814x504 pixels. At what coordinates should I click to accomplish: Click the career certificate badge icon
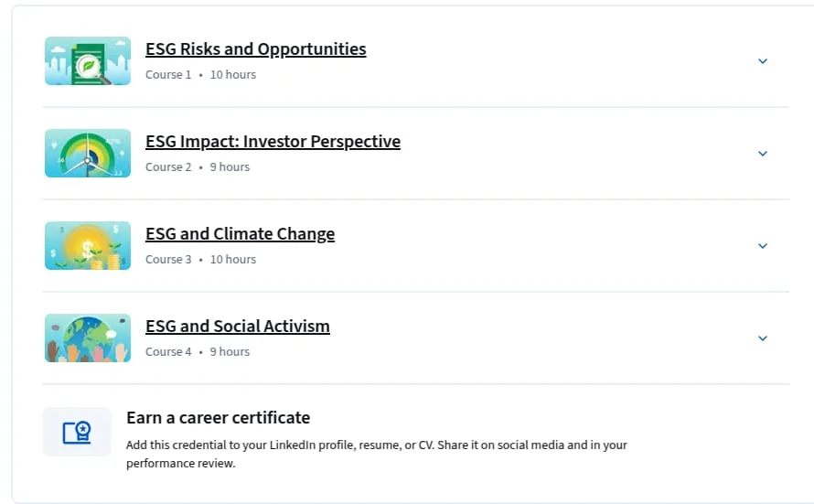(x=77, y=432)
